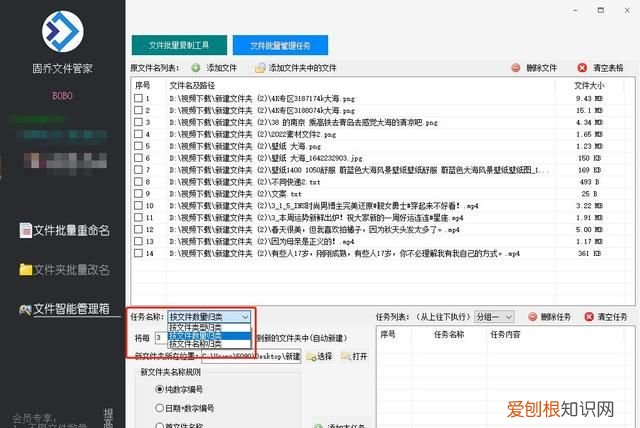Image resolution: width=640 pixels, height=428 pixels.
Task: Click the red 清空表格 X icon
Action: 582,68
